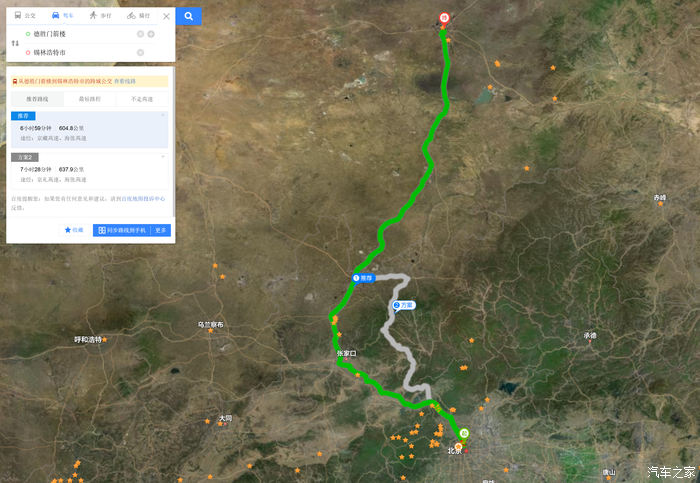Screen dimensions: 700x483
Task: Expand the 推荐 route details arrow
Action: (x=163, y=116)
